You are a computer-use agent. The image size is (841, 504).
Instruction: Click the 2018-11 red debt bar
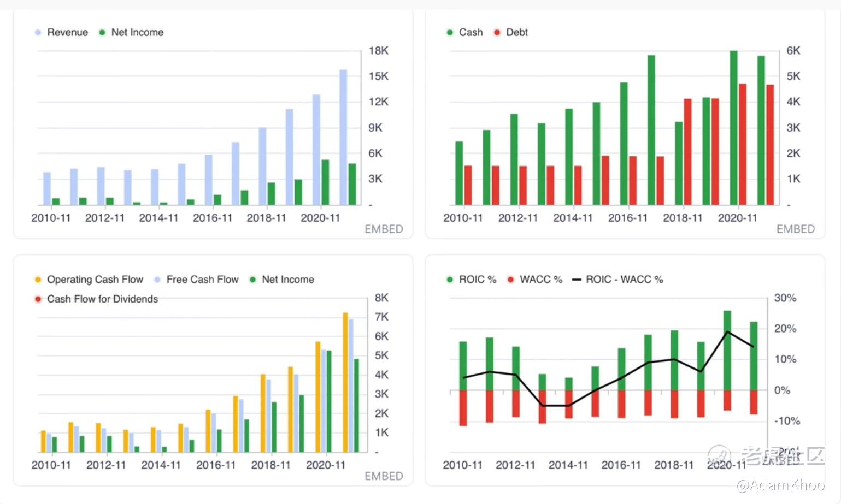click(687, 152)
